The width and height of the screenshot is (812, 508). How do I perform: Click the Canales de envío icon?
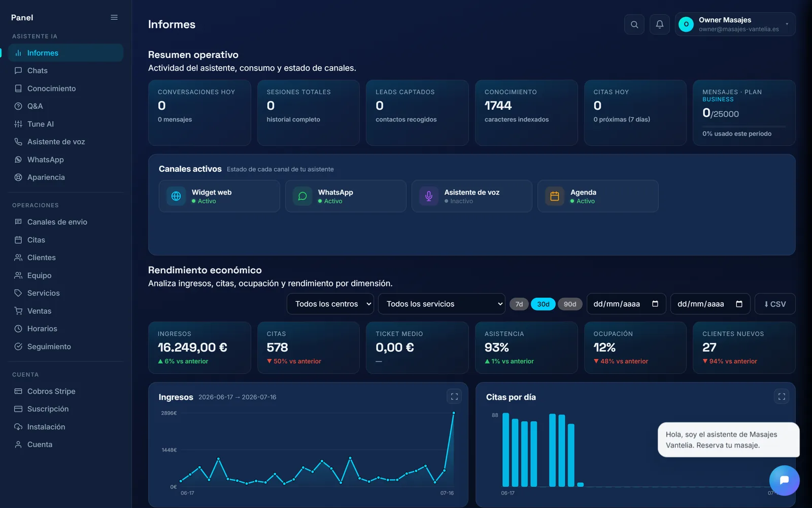tap(18, 222)
